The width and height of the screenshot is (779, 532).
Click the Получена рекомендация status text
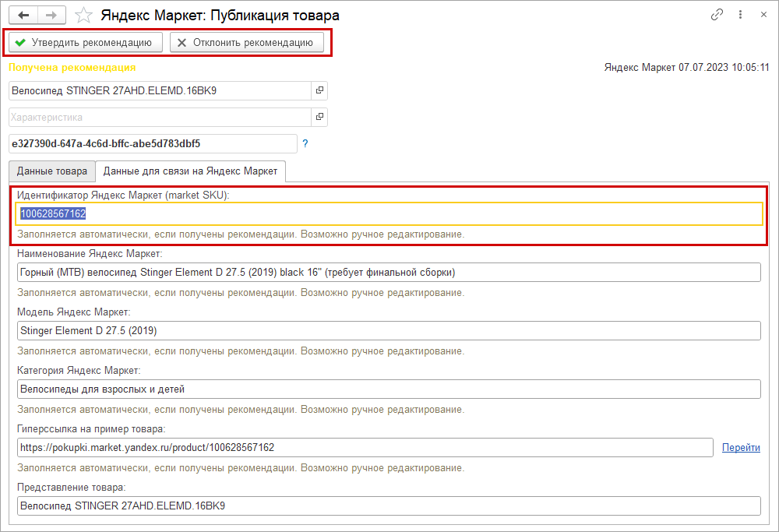(x=72, y=68)
